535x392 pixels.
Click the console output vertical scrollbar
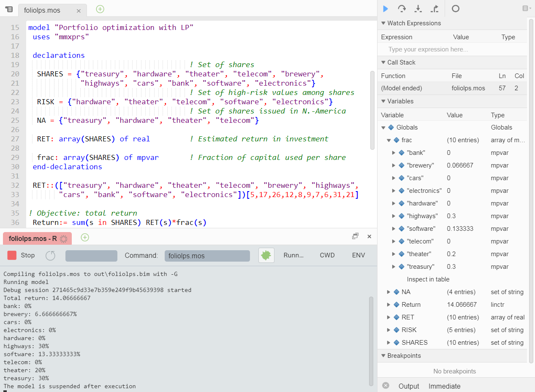point(371,341)
